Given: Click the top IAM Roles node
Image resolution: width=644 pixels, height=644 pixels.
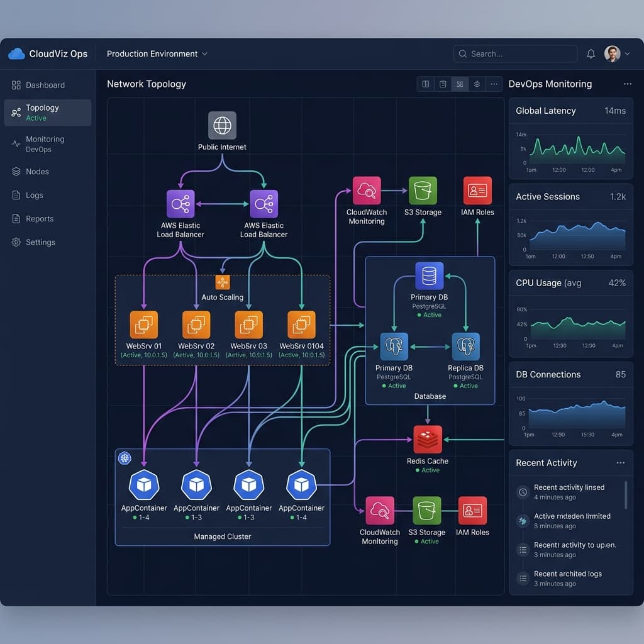Looking at the screenshot, I should (x=477, y=191).
